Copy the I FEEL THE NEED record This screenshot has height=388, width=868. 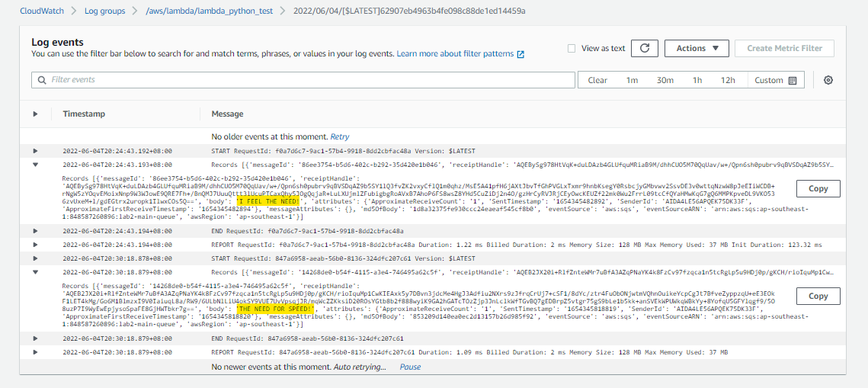(x=818, y=188)
